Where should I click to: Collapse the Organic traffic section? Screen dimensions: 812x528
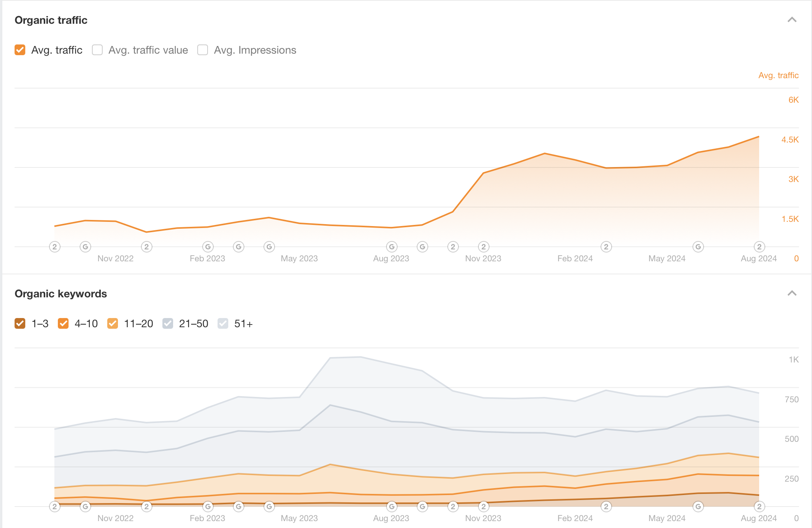[x=792, y=20]
